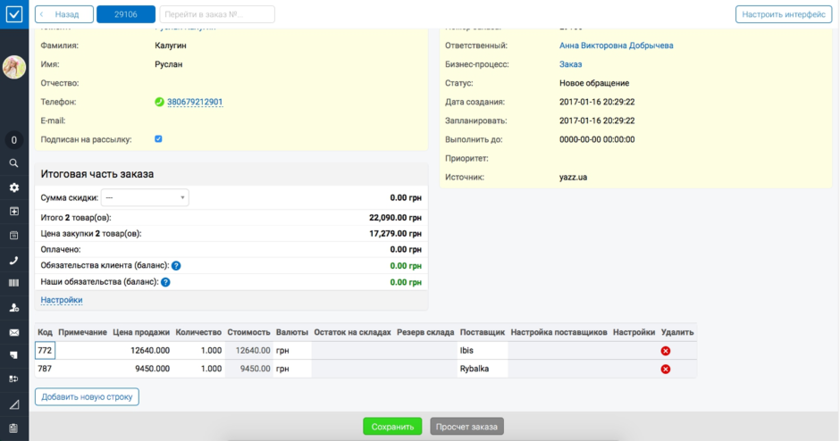Open the order 29106 tab
This screenshot has width=840, height=441.
click(x=126, y=15)
